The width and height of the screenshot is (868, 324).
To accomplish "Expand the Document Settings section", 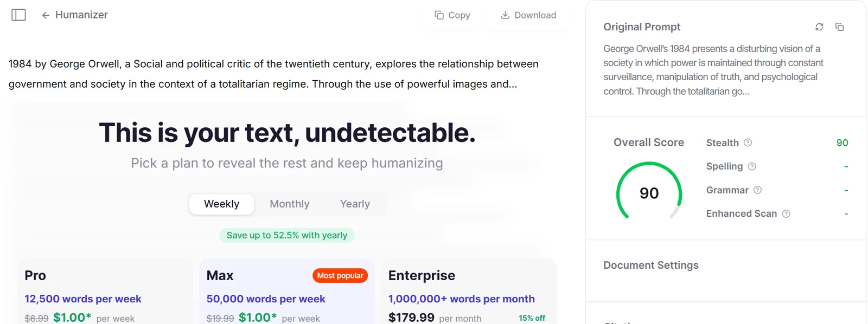I will tap(726, 265).
